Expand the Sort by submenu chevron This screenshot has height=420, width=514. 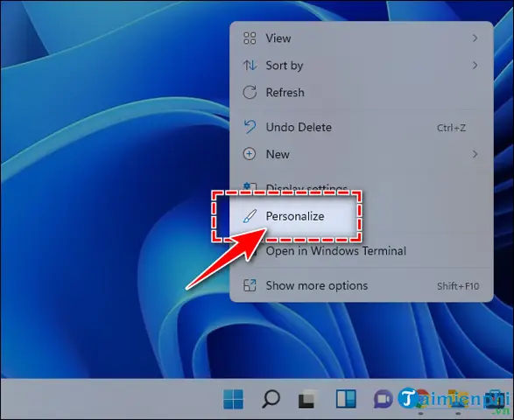coord(475,66)
